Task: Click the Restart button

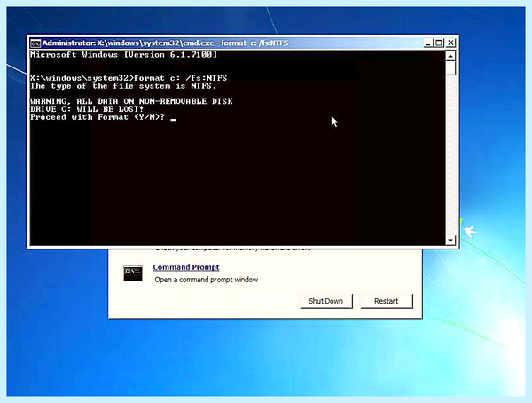Action: (387, 301)
